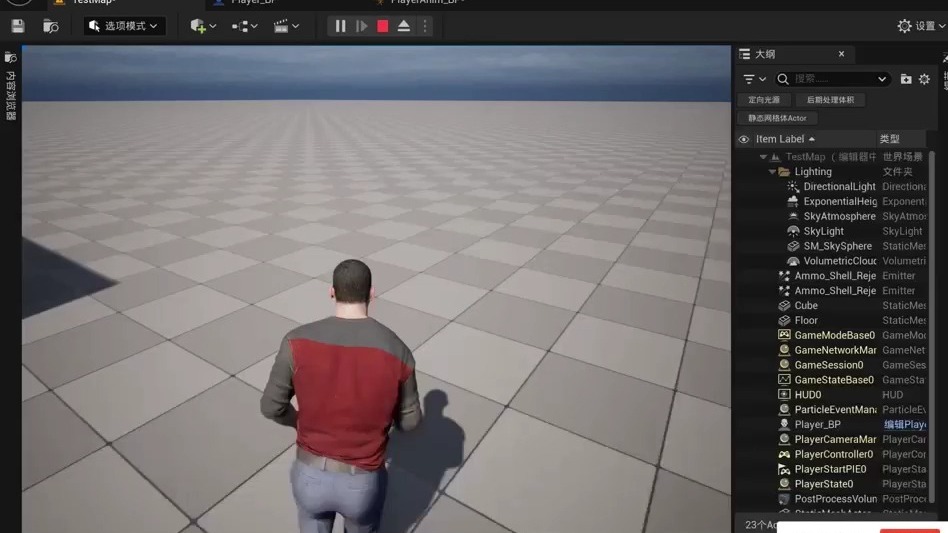Open the search history chevron in outliner

[882, 79]
